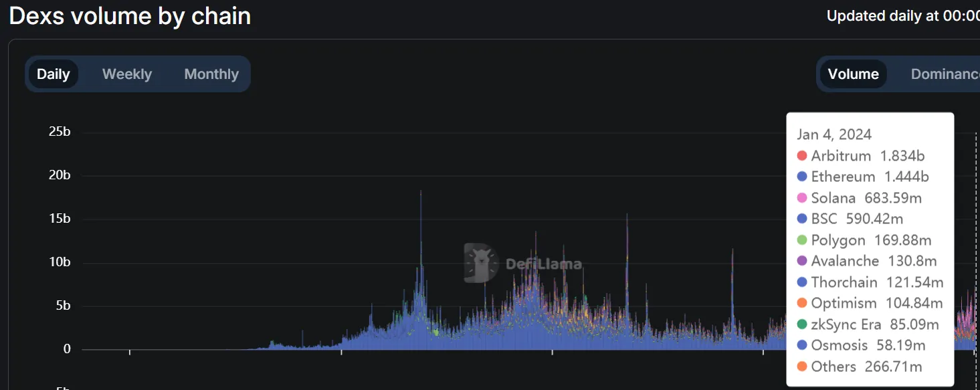
Task: Click the Arbitrum red dot icon
Action: click(x=801, y=155)
